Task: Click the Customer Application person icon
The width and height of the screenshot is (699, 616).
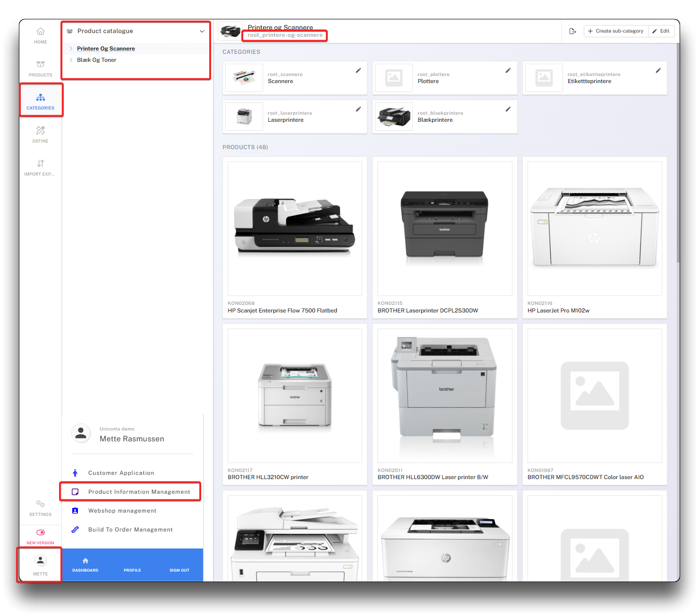Action: click(x=75, y=473)
